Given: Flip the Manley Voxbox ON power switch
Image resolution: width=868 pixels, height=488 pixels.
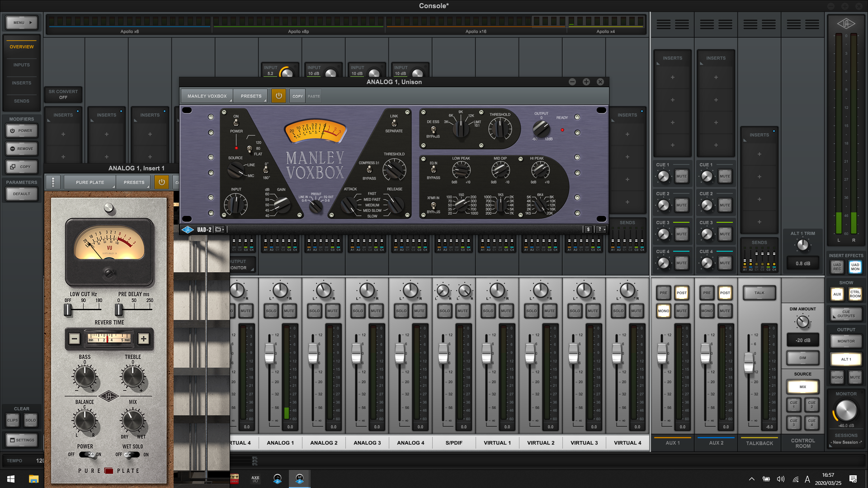Looking at the screenshot, I should [x=236, y=122].
